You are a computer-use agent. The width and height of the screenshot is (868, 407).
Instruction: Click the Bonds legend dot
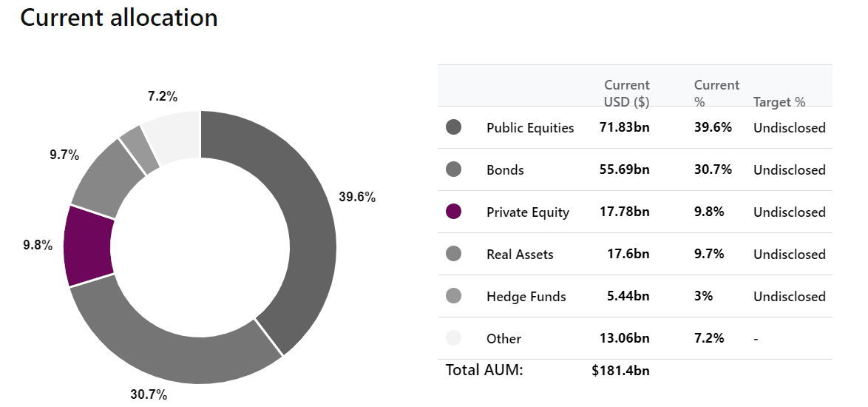453,169
